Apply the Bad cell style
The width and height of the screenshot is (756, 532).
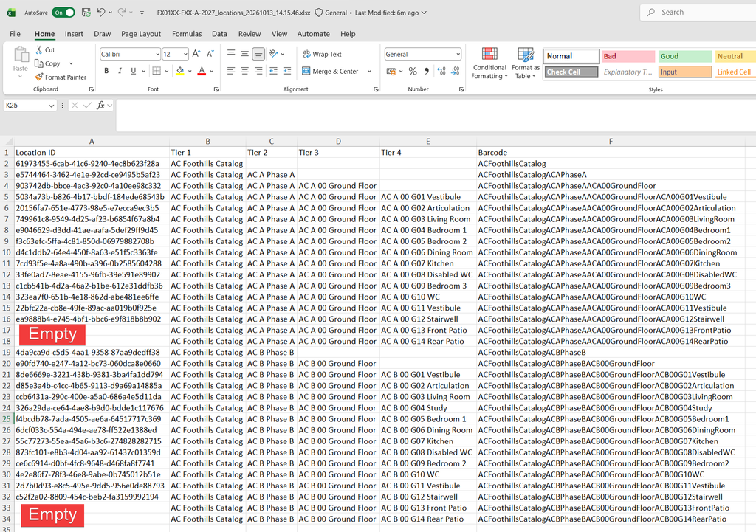click(x=628, y=56)
